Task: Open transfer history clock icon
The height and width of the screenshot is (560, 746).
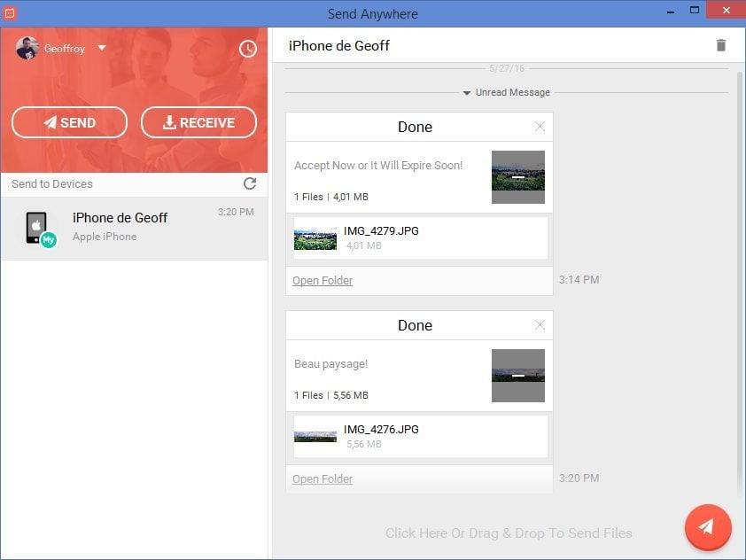Action: tap(248, 49)
